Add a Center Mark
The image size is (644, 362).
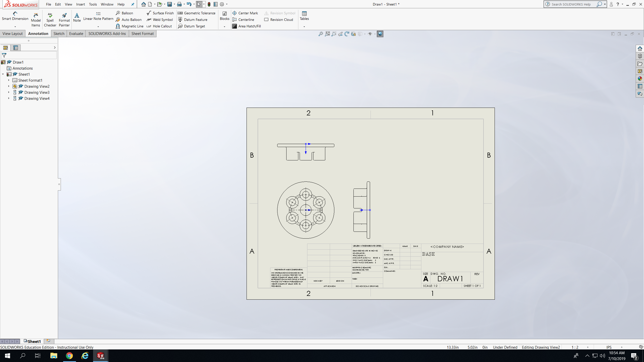coord(245,13)
